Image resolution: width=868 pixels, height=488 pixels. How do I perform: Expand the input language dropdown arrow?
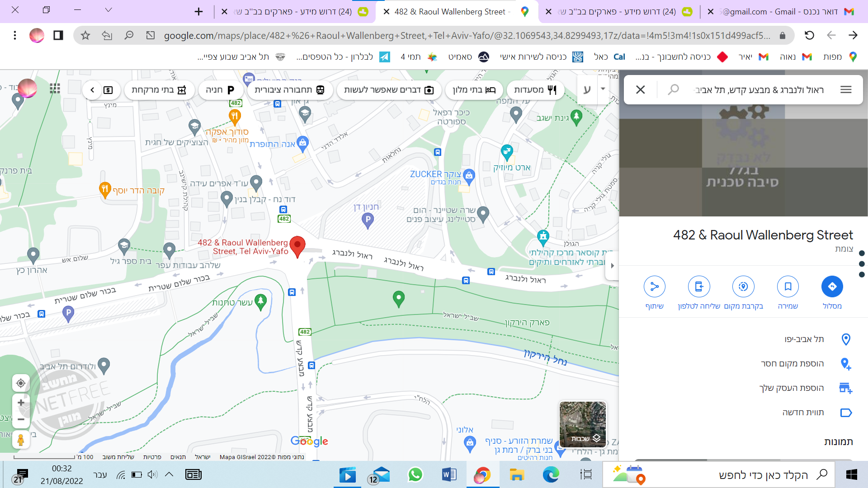coord(603,89)
